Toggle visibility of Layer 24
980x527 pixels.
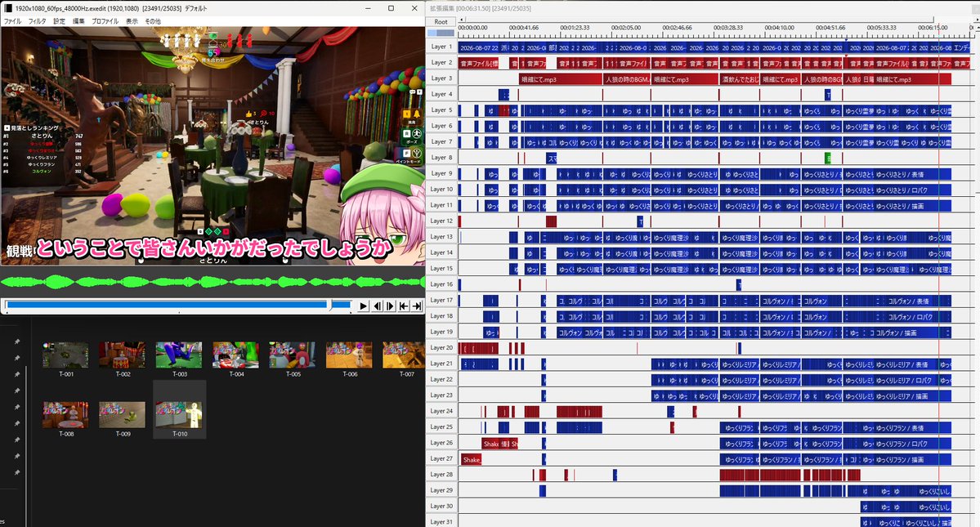pos(441,412)
